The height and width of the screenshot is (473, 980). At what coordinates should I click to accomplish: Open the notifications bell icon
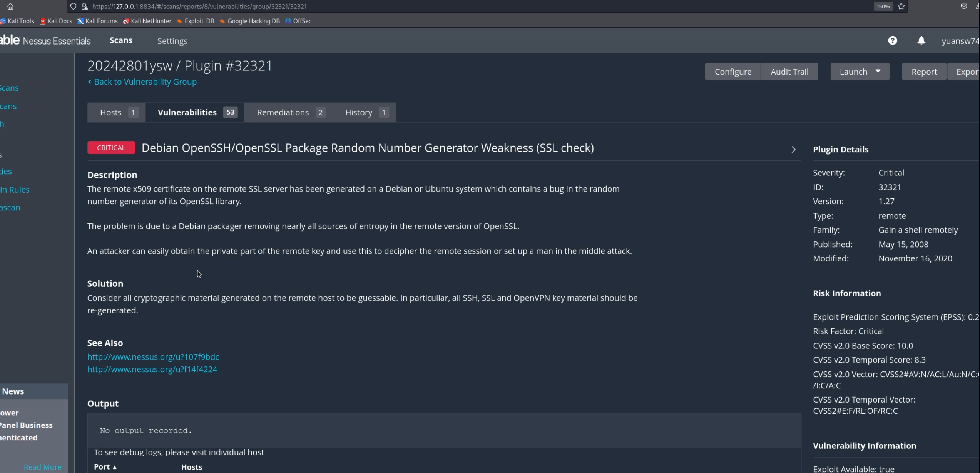(x=921, y=41)
